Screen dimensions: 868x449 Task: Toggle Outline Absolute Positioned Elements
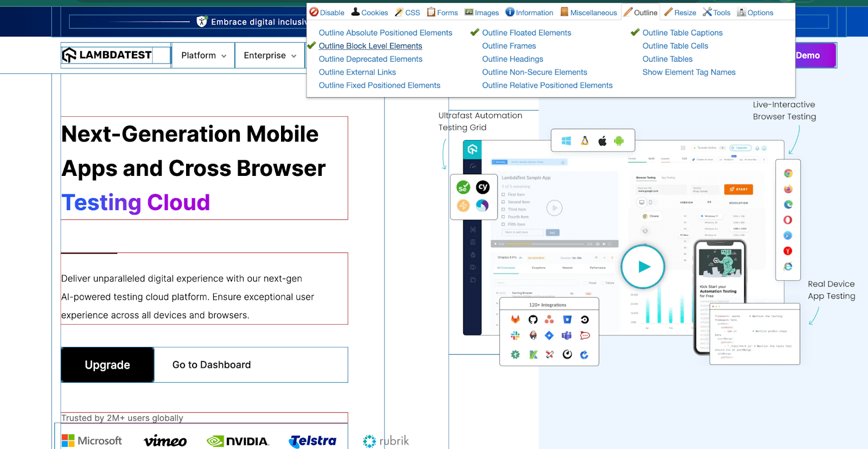pyautogui.click(x=385, y=33)
